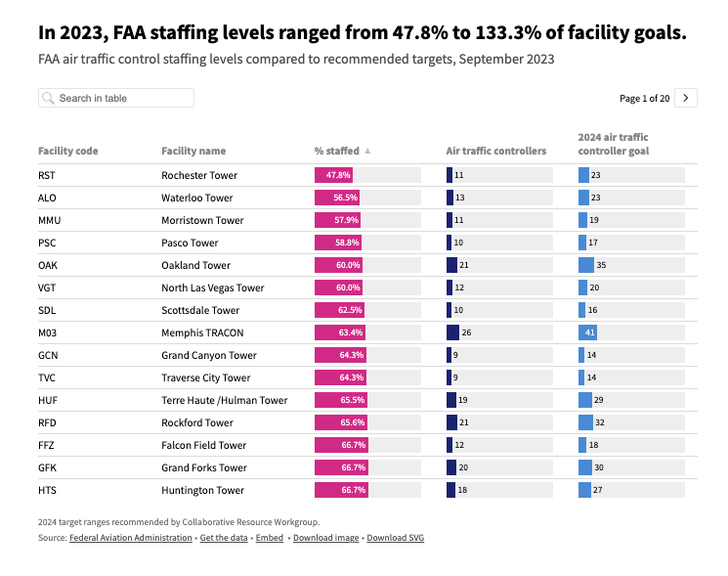This screenshot has width=728, height=576.
Task: Click Page 1 of 20 indicator
Action: click(645, 98)
